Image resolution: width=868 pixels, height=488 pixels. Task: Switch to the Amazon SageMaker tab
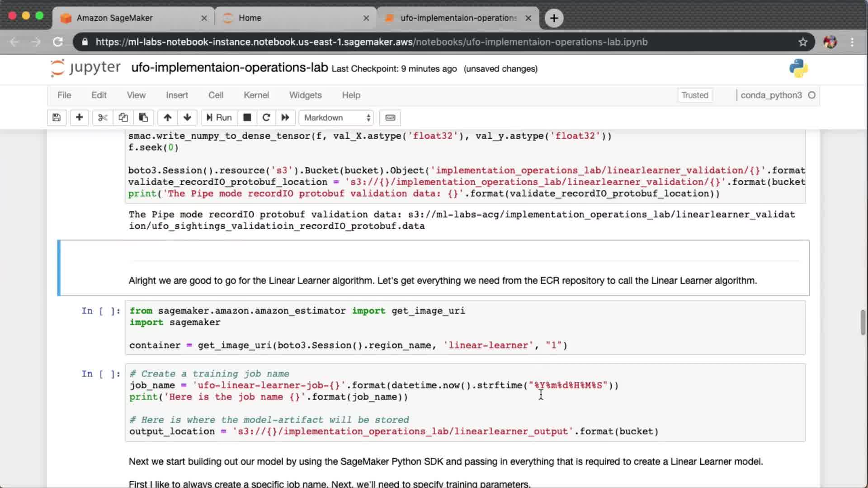coord(131,18)
